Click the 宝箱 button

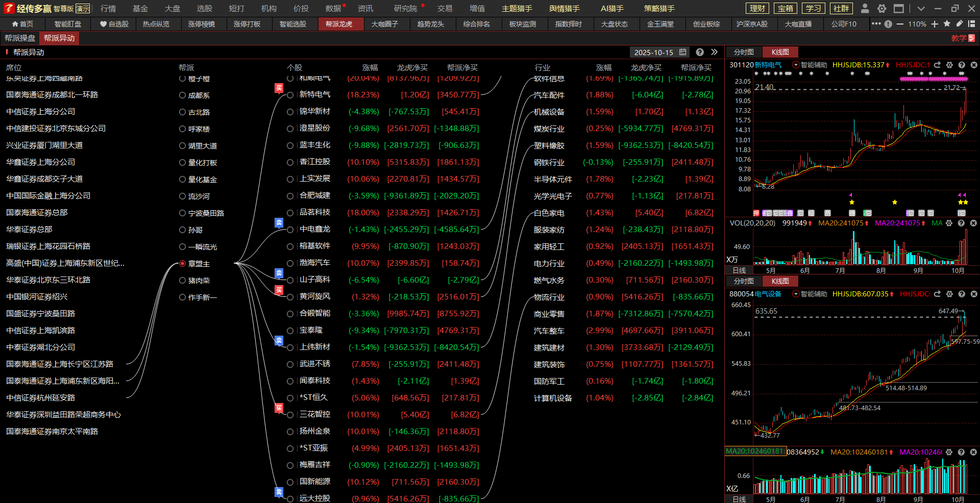point(786,8)
